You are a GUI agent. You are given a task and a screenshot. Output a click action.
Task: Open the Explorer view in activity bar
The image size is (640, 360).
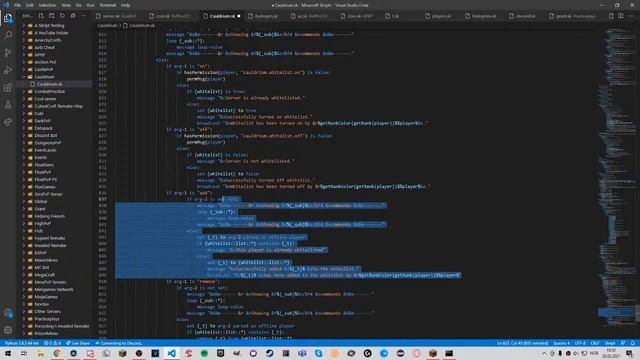tap(8, 18)
